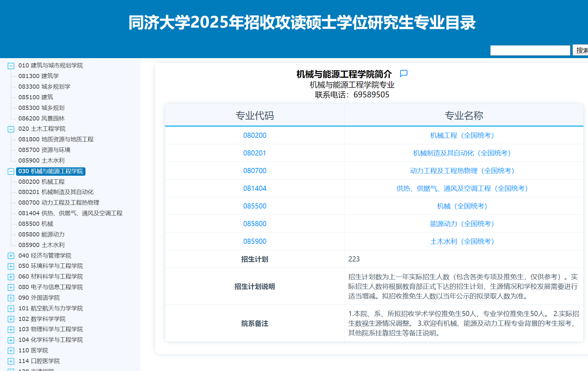Screen dimensions: 588x371
Task: Open code link 080200 in table
Action: pyautogui.click(x=255, y=136)
